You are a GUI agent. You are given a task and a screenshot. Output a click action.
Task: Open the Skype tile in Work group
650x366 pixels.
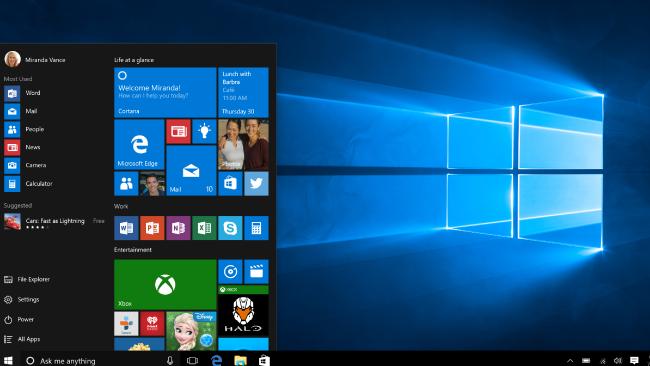[230, 228]
